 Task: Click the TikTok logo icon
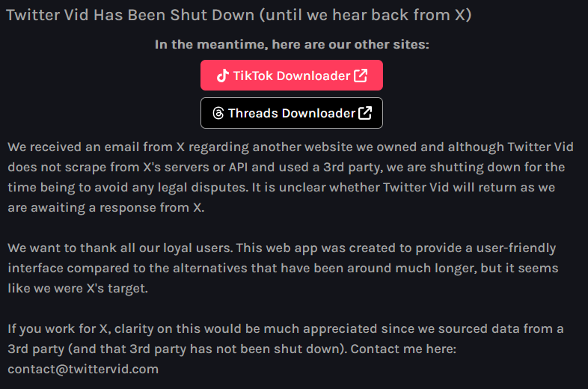[x=222, y=76]
